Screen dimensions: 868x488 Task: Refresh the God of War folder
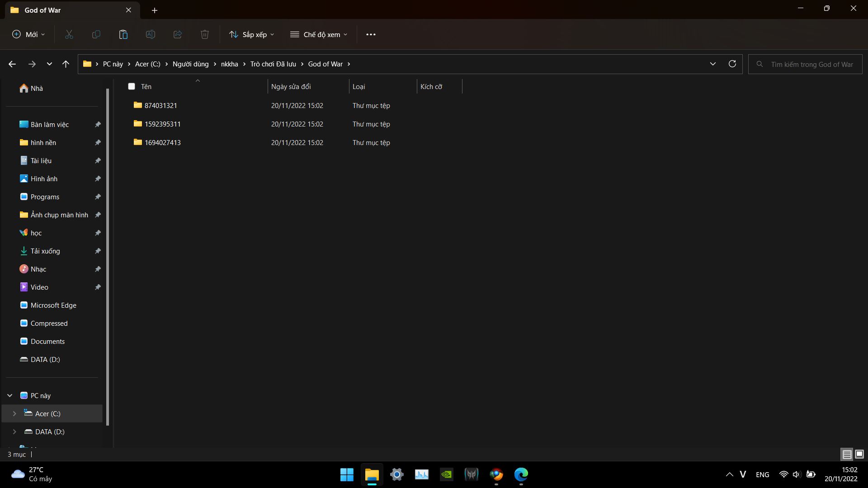click(x=732, y=64)
